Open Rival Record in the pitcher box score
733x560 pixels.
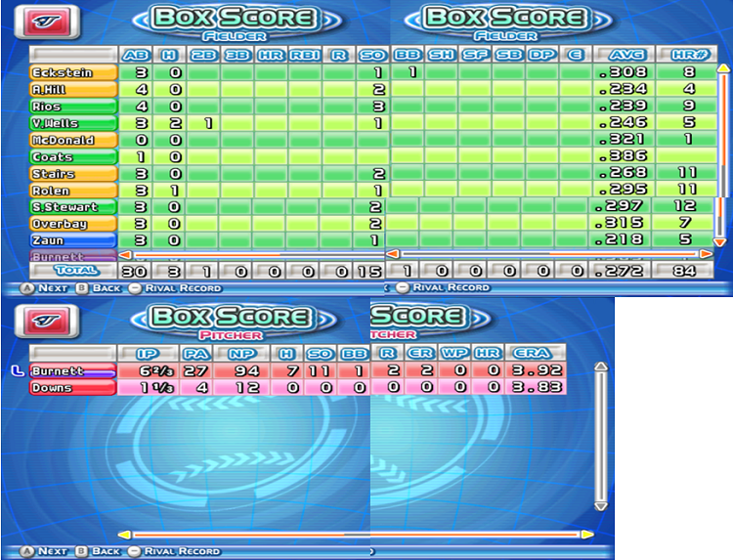point(174,551)
